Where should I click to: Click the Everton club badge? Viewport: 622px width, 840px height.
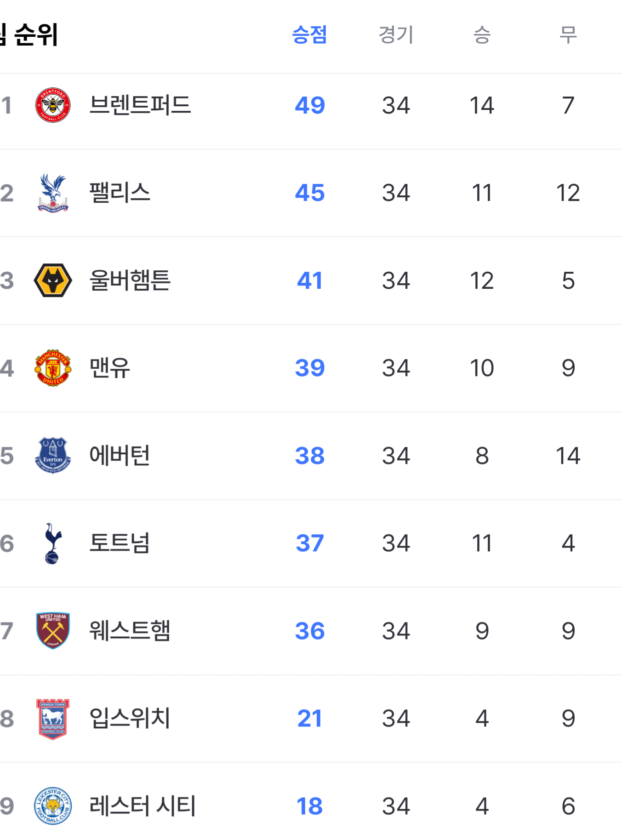pyautogui.click(x=53, y=455)
